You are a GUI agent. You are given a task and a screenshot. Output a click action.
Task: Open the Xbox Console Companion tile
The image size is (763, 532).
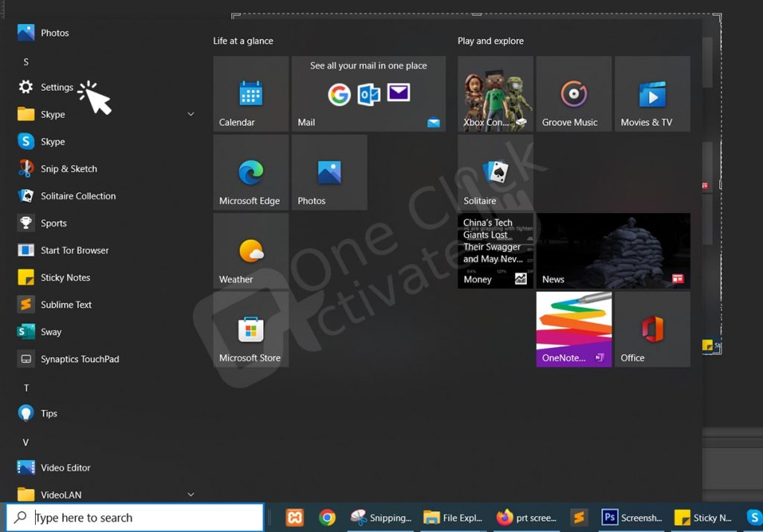[x=496, y=94]
